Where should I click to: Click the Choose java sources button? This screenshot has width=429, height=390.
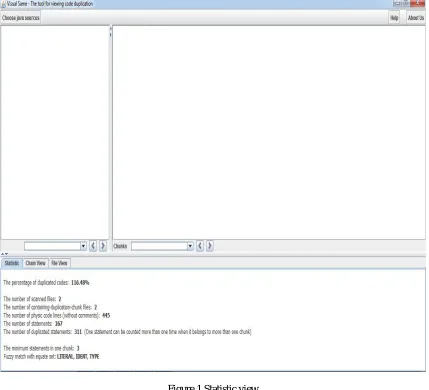pyautogui.click(x=21, y=18)
